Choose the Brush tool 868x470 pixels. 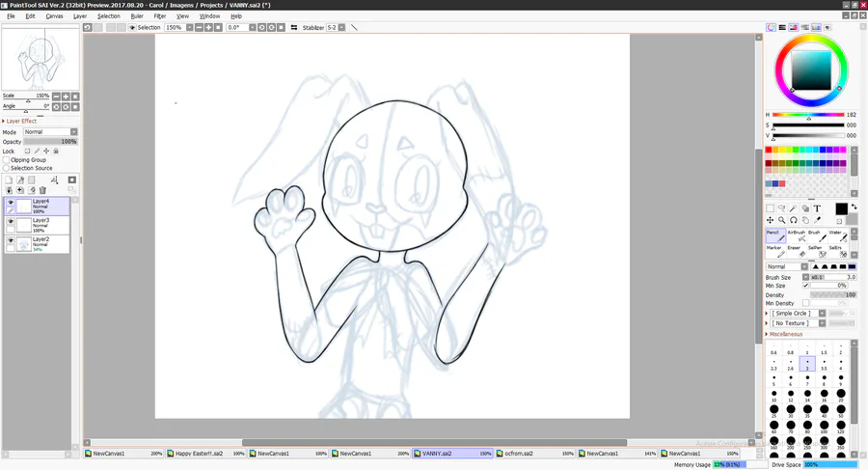tap(817, 235)
